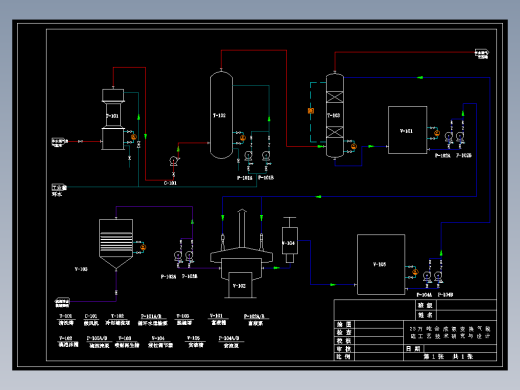Pick the orange level gauge on tank V-105

coord(415,272)
